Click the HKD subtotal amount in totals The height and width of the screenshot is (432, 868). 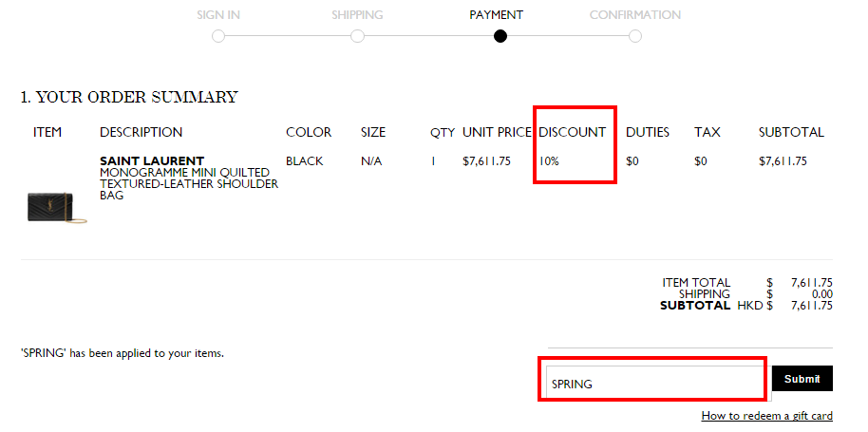812,306
